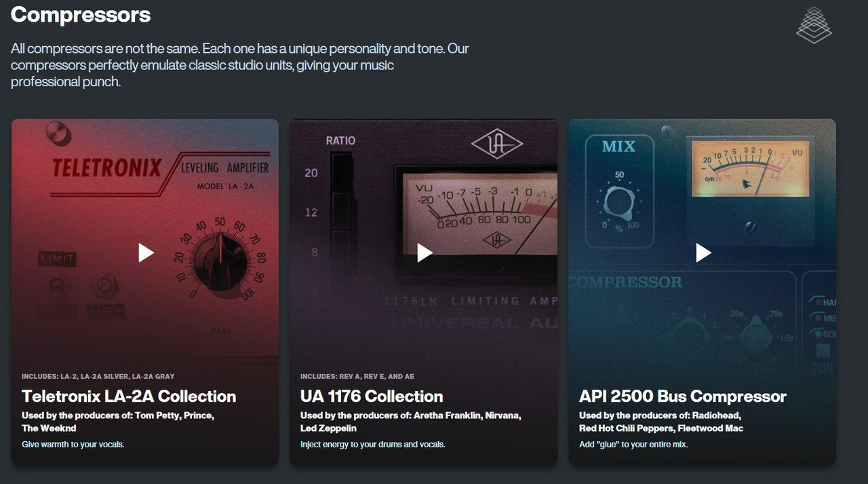Click the Tom Petty, Prince producers line
Image resolution: width=868 pixels, height=484 pixels.
pyautogui.click(x=118, y=422)
